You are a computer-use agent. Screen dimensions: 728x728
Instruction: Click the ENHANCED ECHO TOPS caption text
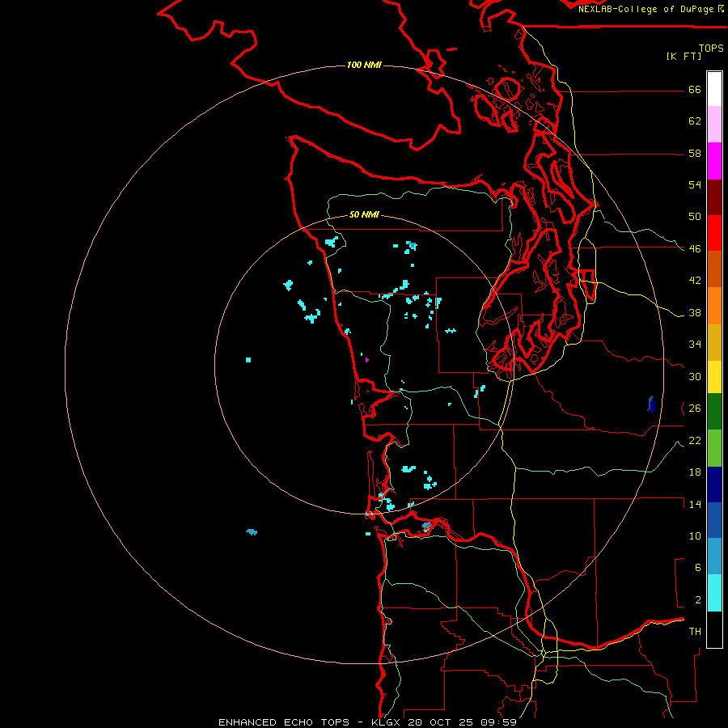pos(284,722)
